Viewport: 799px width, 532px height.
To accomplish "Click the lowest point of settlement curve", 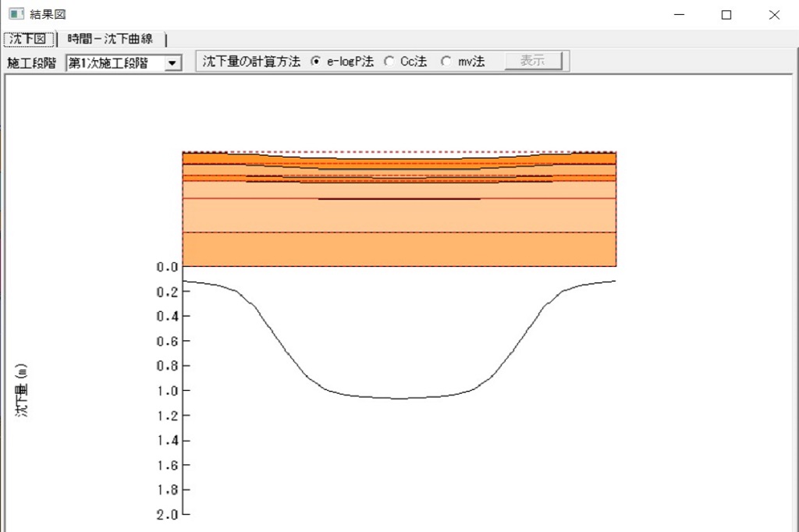I will pyautogui.click(x=399, y=399).
